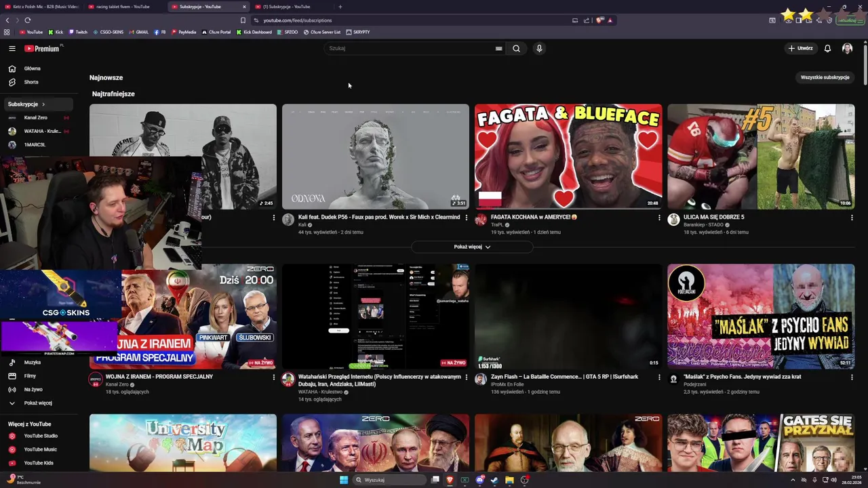Open FAGATA & BLUEFACE video thumbnail
Image resolution: width=868 pixels, height=488 pixels.
tap(568, 157)
